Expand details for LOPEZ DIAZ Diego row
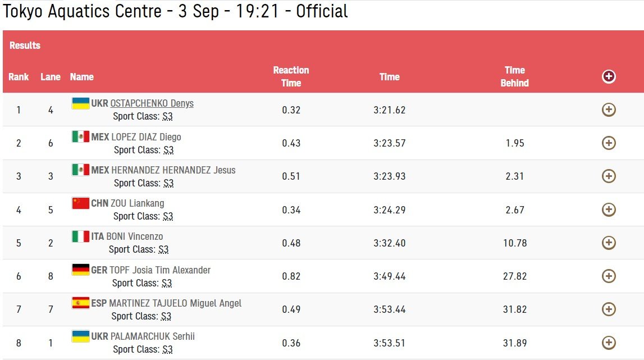Viewport: 644px width, 360px height. (609, 143)
